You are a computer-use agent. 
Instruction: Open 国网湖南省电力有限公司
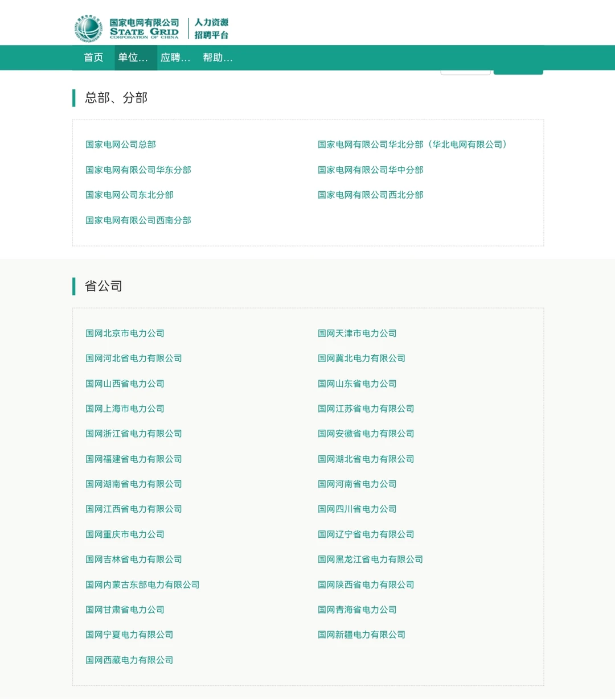pos(134,484)
